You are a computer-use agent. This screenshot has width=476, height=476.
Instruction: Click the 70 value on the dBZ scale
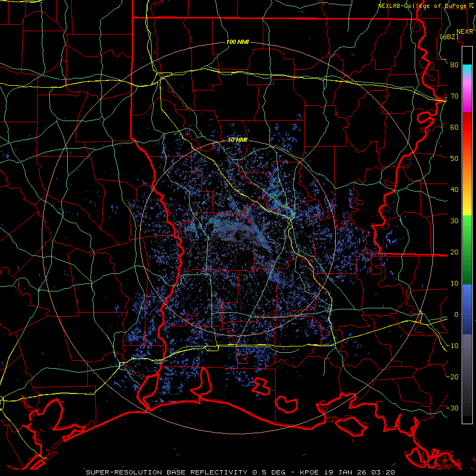[x=454, y=96]
